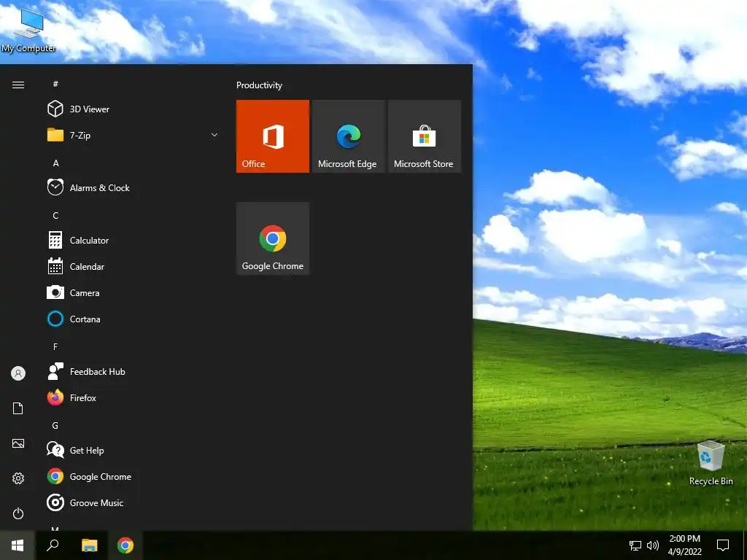The image size is (747, 560).
Task: Open the 7-Zip folder icon
Action: (x=55, y=135)
